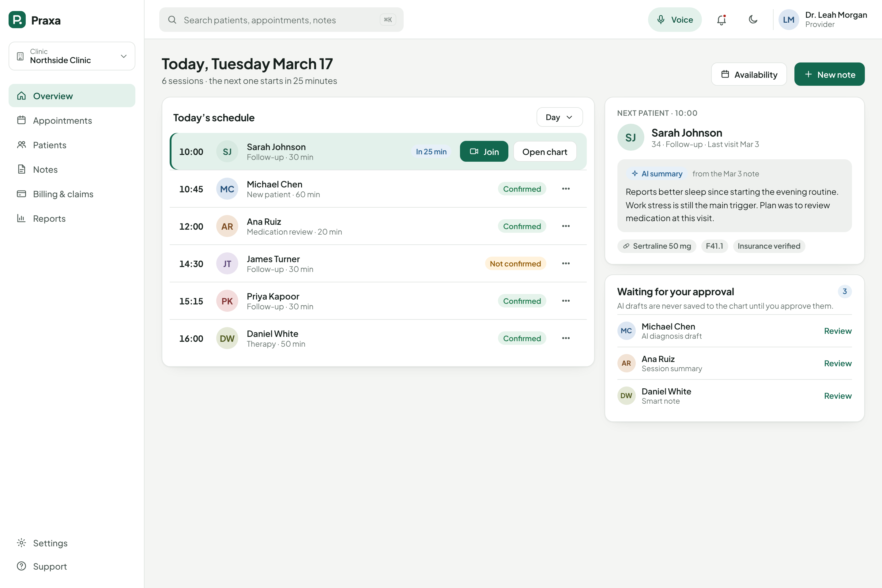
Task: Click the F41.1 diagnosis tag
Action: click(714, 246)
